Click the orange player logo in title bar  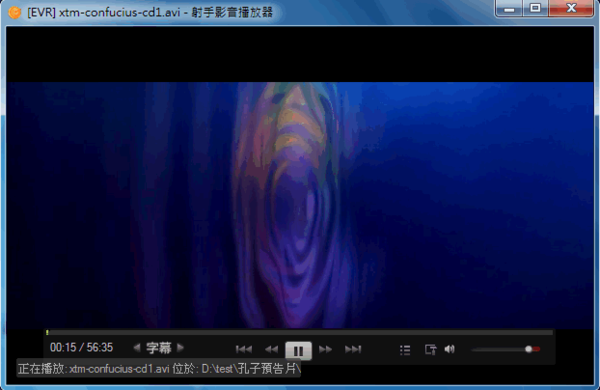tap(15, 13)
